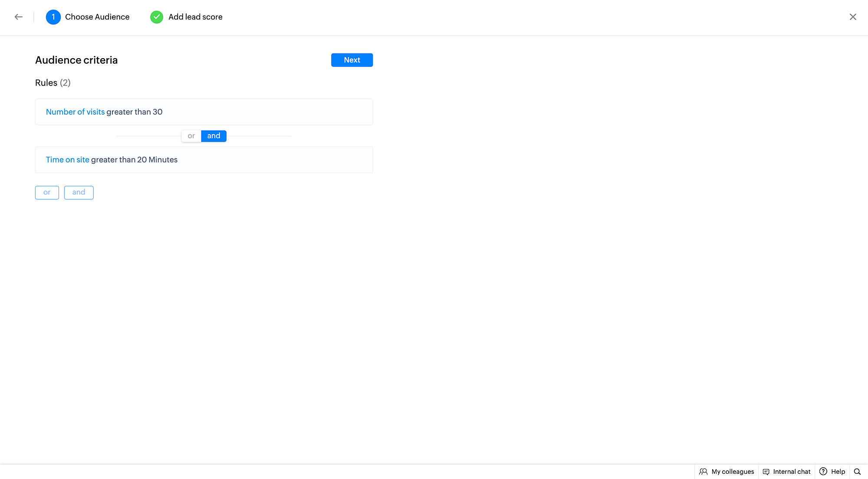Go to Choose Audience step
868x479 pixels.
[x=97, y=17]
